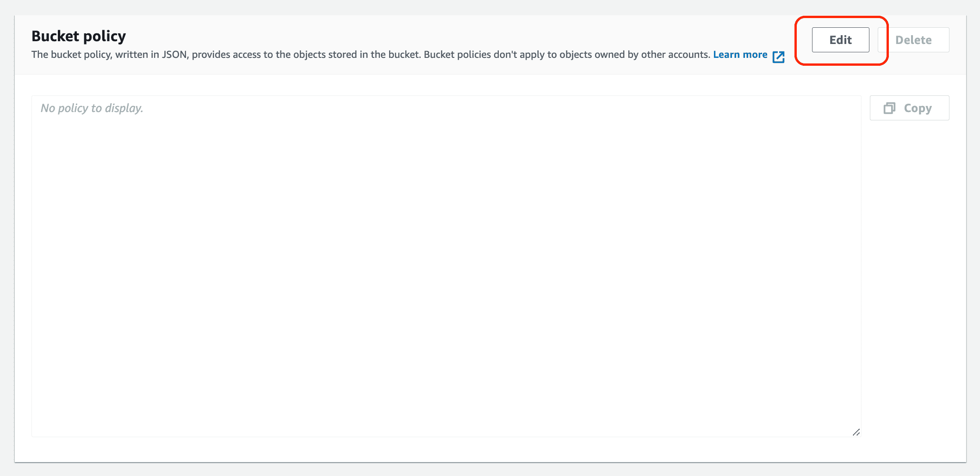980x476 pixels.
Task: Click inside the empty policy text area
Action: point(446,266)
